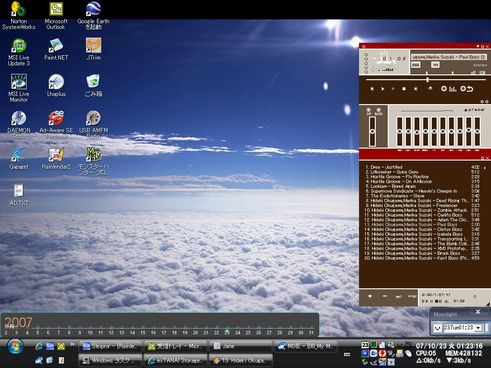Select day 31 on the 2007 calendar bar
This screenshot has height=368, width=491.
click(311, 332)
